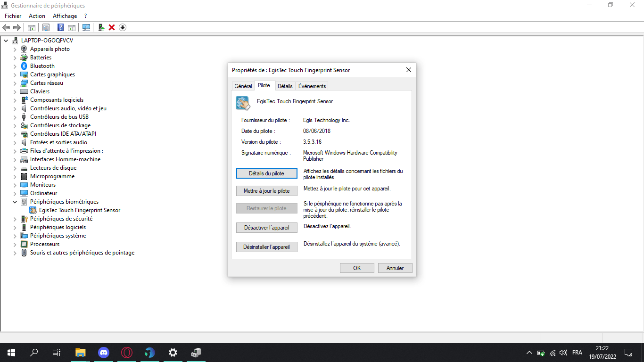Image resolution: width=644 pixels, height=362 pixels.
Task: Click the Device Manager taskbar icon
Action: [x=196, y=353]
